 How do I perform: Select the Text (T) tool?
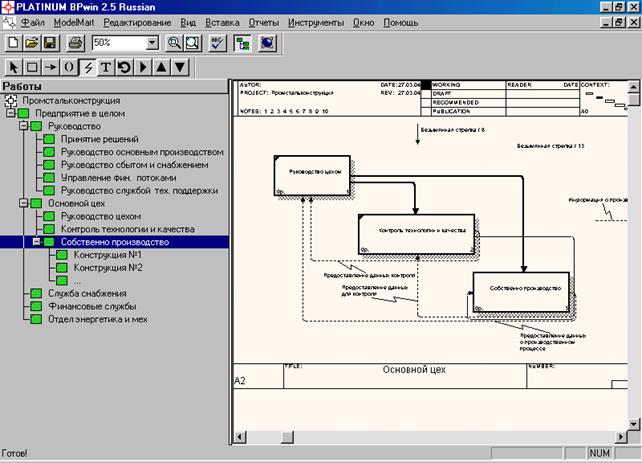tap(106, 67)
